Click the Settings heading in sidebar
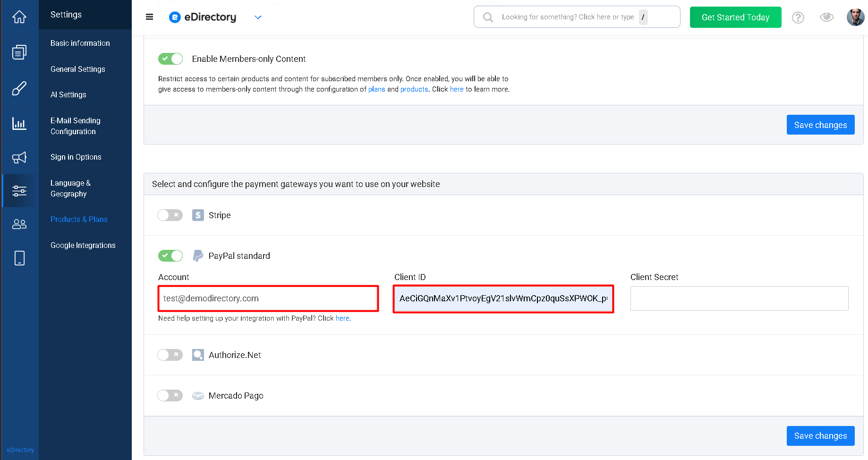The width and height of the screenshot is (868, 460). pyautogui.click(x=66, y=15)
